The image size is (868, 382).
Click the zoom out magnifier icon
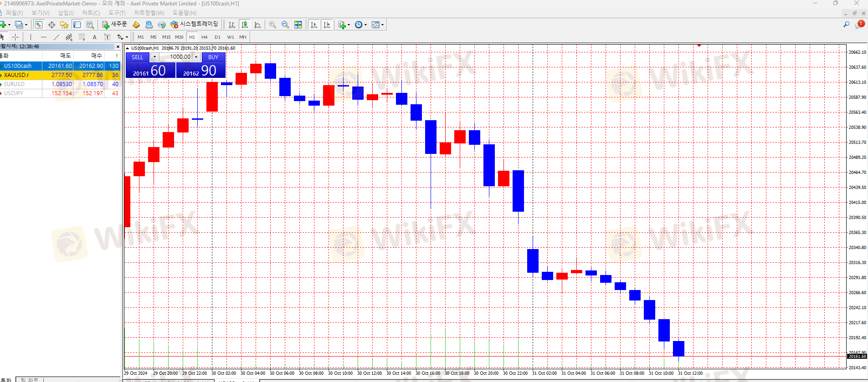pos(285,25)
